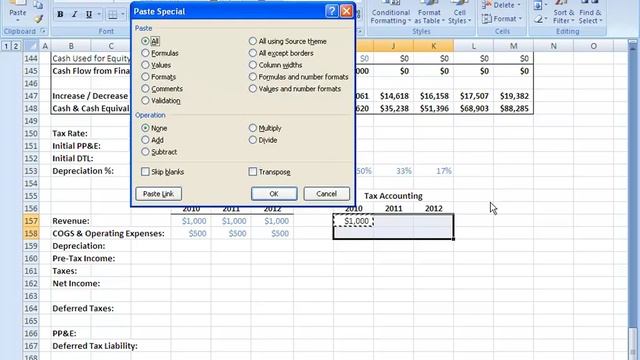Click the Tax Accounting heading cell

(393, 196)
